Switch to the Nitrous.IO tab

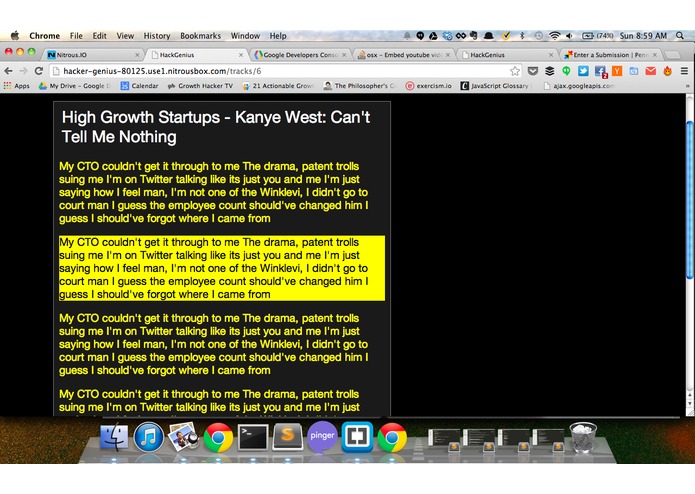[x=91, y=55]
